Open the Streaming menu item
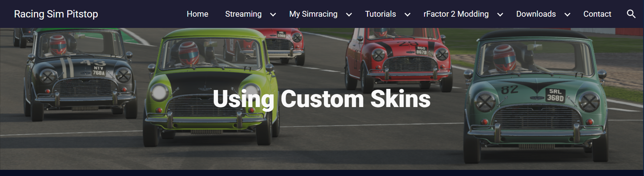This screenshot has width=644, height=176. [243, 14]
